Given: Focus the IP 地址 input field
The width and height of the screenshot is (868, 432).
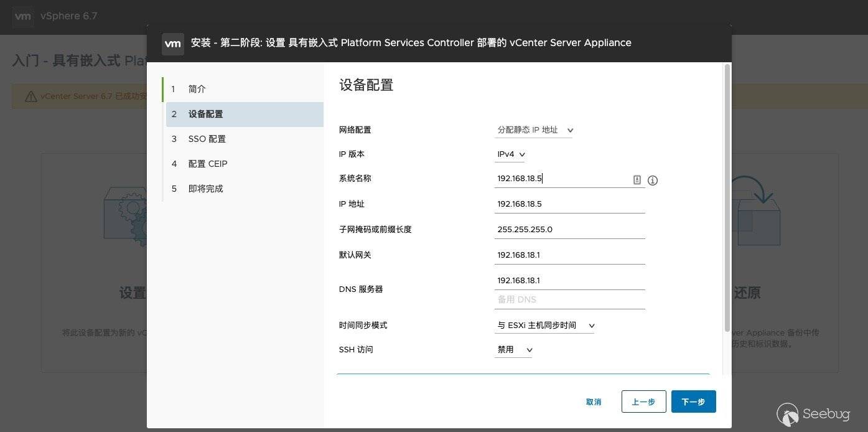Looking at the screenshot, I should (569, 204).
